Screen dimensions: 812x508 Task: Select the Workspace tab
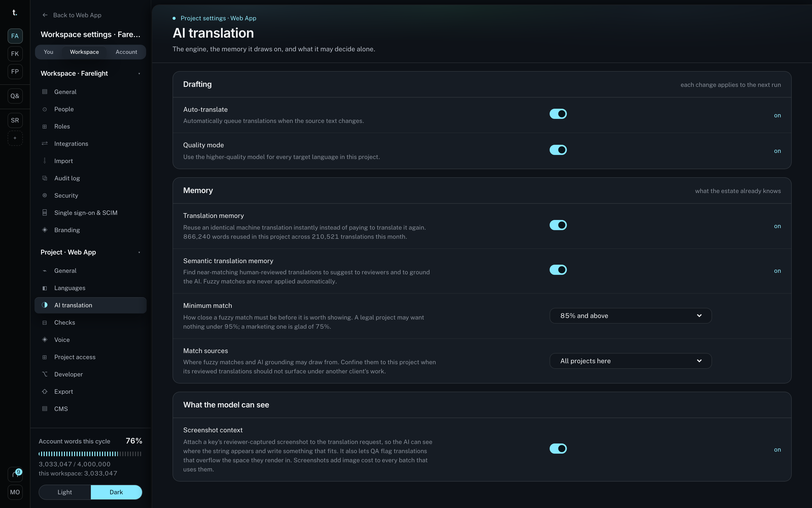(x=84, y=52)
